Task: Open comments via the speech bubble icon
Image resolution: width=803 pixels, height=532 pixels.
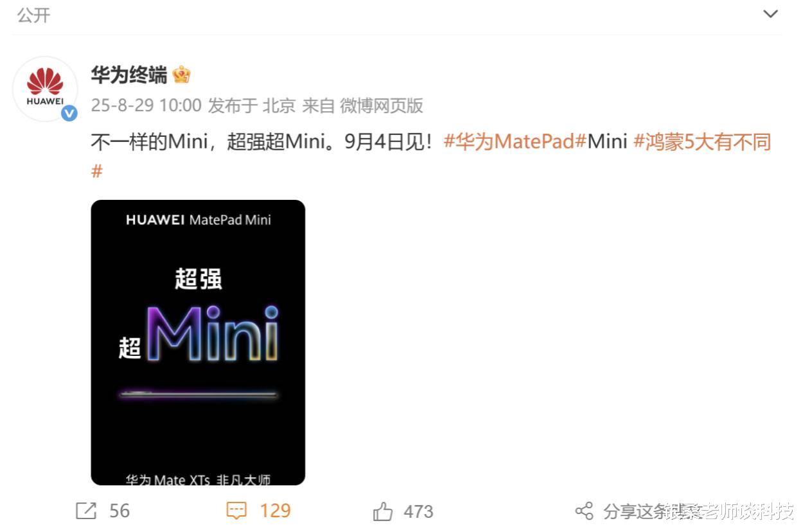Action: pyautogui.click(x=236, y=511)
